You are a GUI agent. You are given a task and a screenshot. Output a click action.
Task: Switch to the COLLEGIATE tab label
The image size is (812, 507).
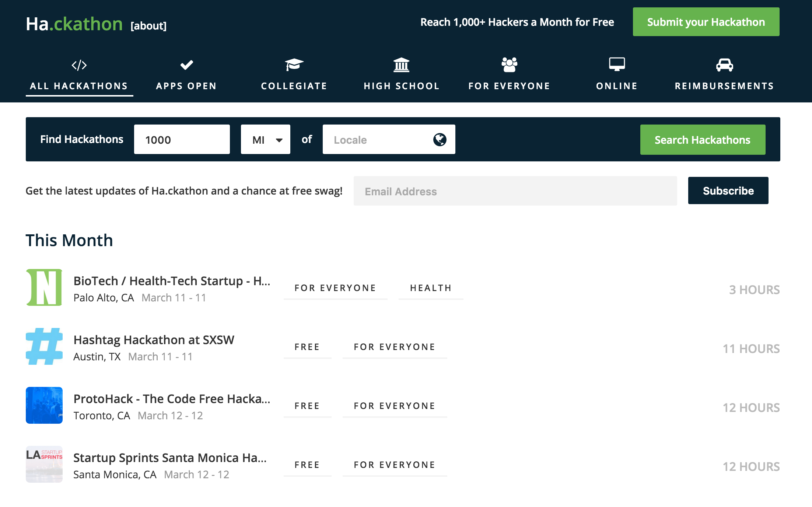tap(294, 86)
